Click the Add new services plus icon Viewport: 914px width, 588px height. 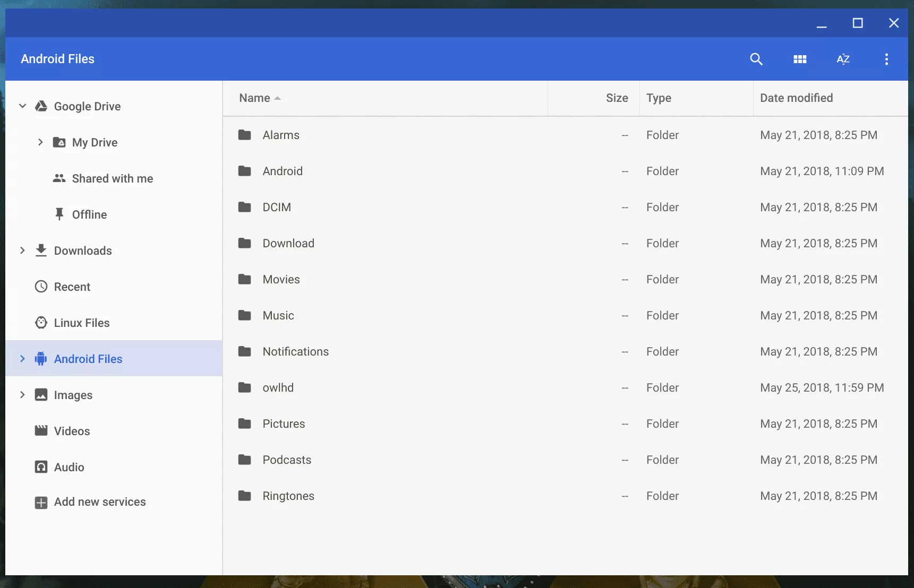tap(41, 503)
